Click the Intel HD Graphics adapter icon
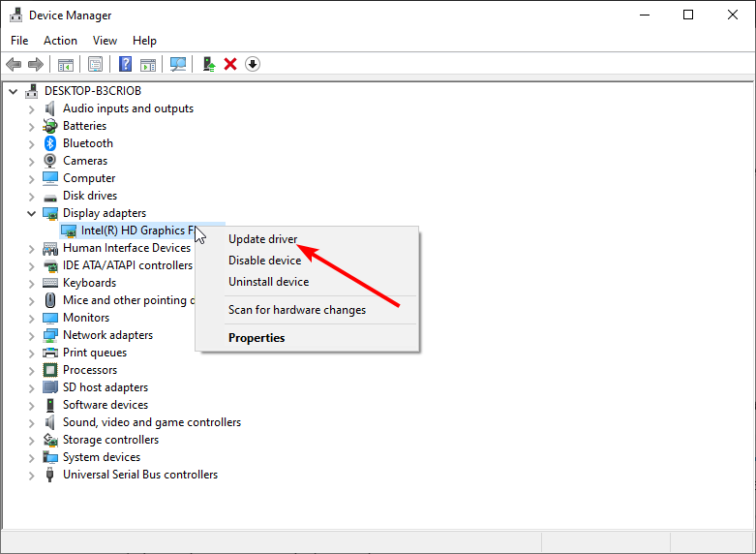The height and width of the screenshot is (554, 756). click(69, 231)
